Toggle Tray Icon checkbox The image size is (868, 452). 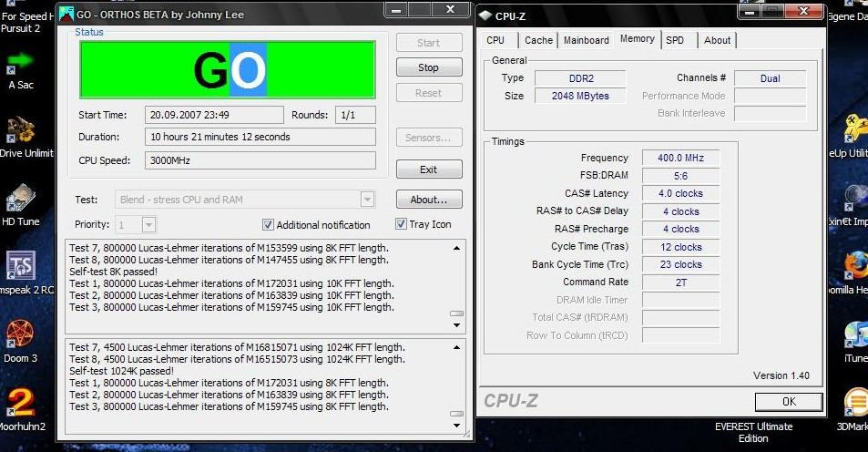401,224
